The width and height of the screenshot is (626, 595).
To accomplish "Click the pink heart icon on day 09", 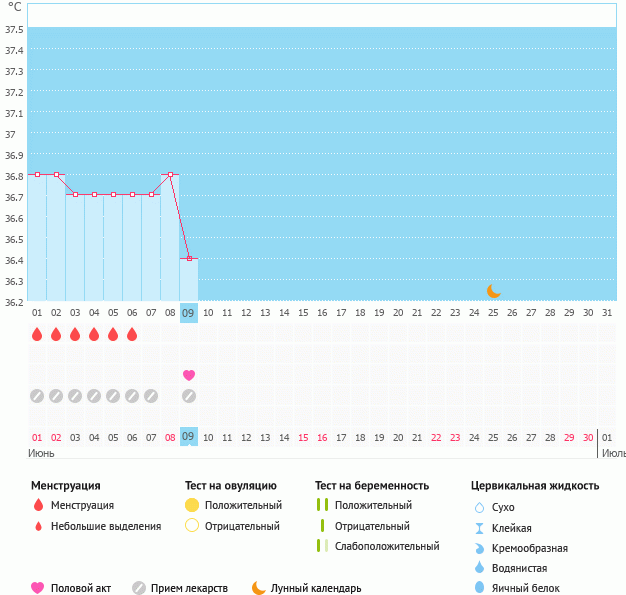I will coord(189,375).
